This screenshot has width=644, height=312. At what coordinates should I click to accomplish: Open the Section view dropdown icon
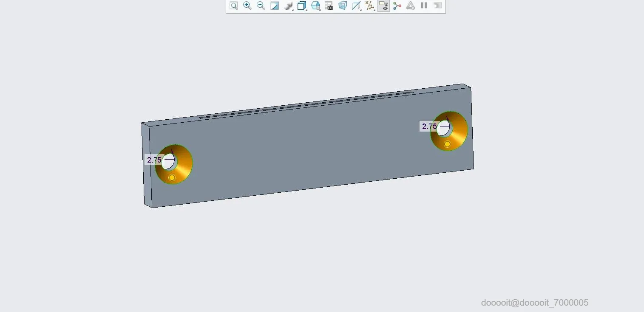pyautogui.click(x=356, y=6)
